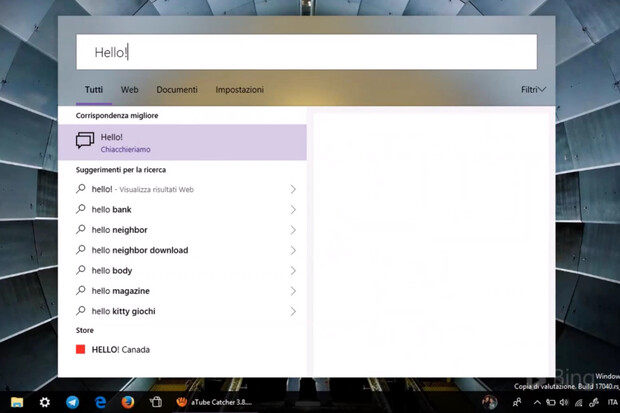Select the hello bank suggestion
The image size is (620, 413).
182,210
